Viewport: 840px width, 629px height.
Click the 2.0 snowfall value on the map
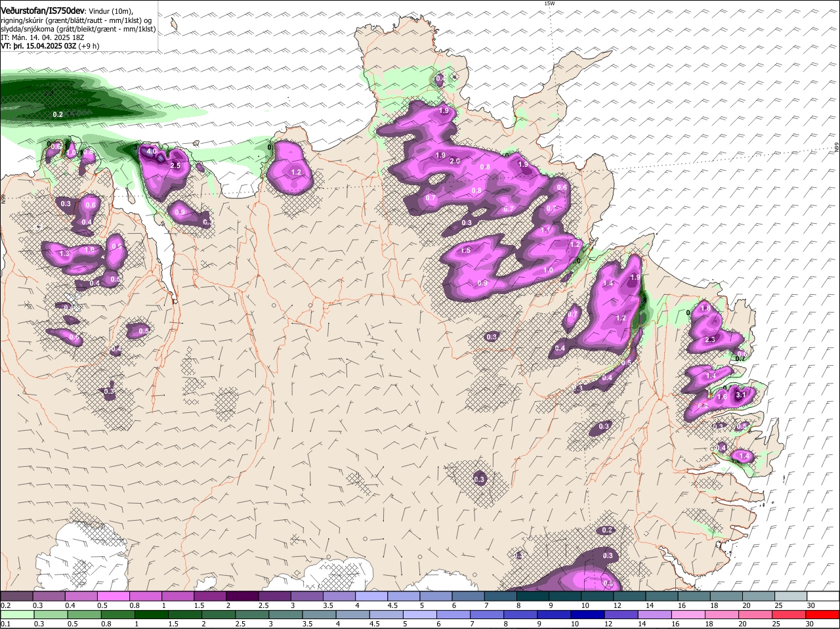click(x=454, y=161)
